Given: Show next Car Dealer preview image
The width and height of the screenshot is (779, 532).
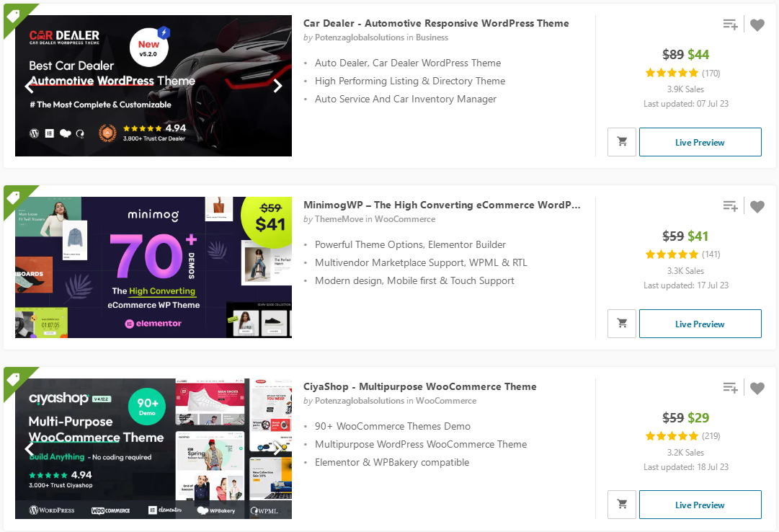Looking at the screenshot, I should pyautogui.click(x=277, y=87).
